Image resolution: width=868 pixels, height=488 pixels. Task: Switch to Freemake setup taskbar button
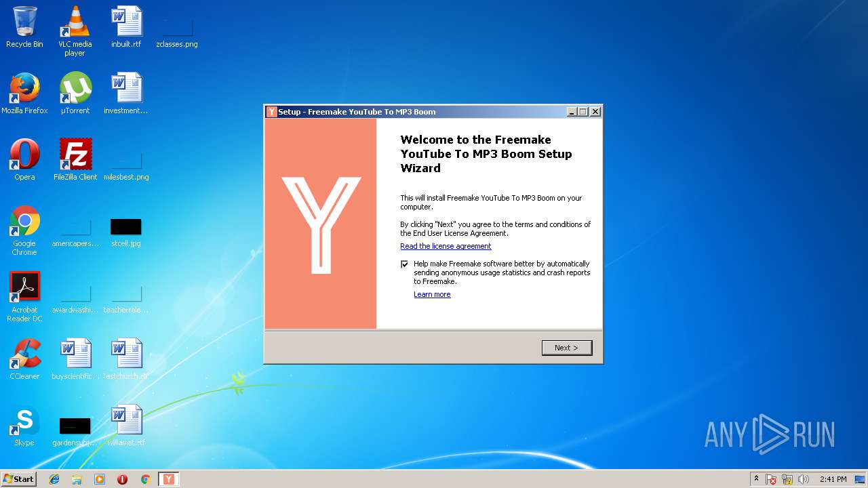pyautogui.click(x=169, y=479)
